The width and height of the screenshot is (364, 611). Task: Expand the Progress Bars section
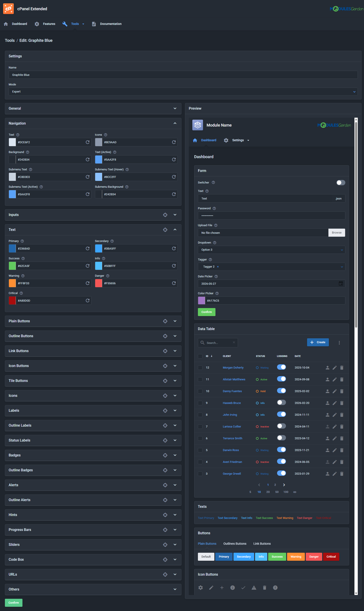pyautogui.click(x=175, y=530)
